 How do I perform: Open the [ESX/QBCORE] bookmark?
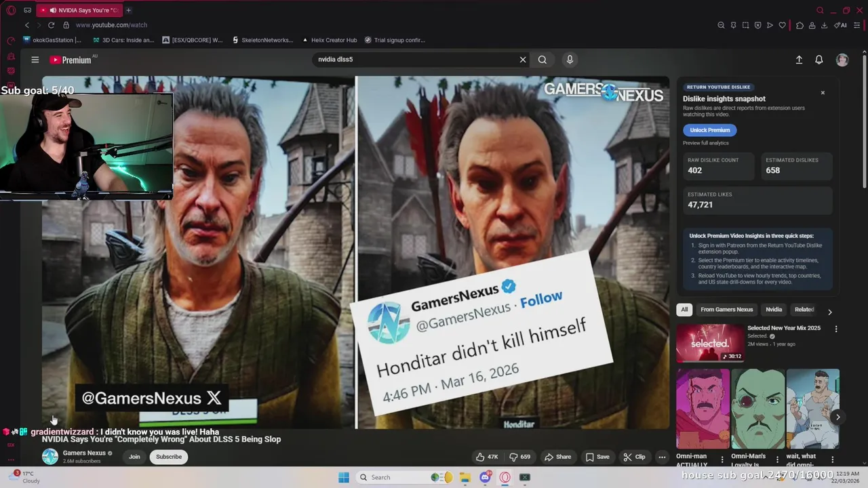click(x=193, y=40)
